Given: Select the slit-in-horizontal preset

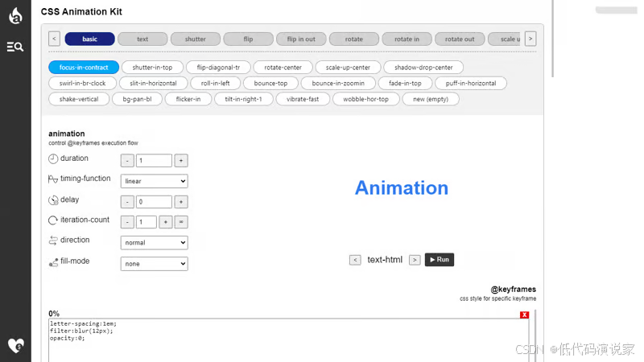Looking at the screenshot, I should click(x=153, y=84).
